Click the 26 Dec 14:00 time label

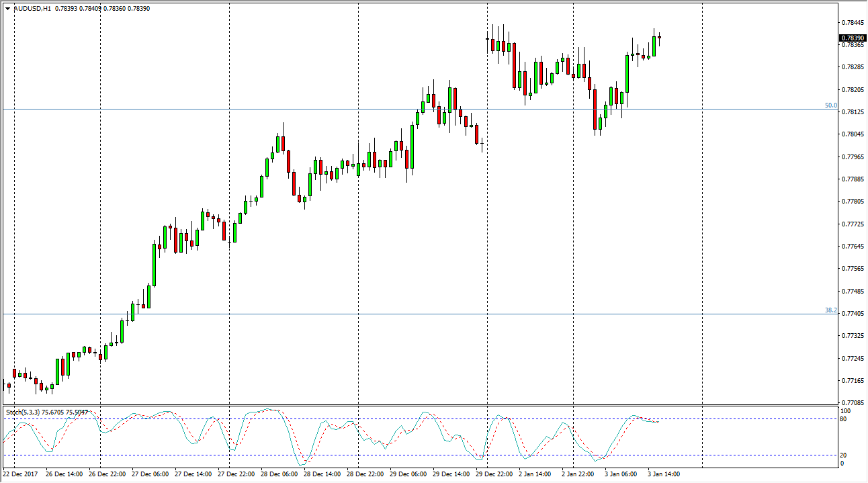(x=63, y=474)
